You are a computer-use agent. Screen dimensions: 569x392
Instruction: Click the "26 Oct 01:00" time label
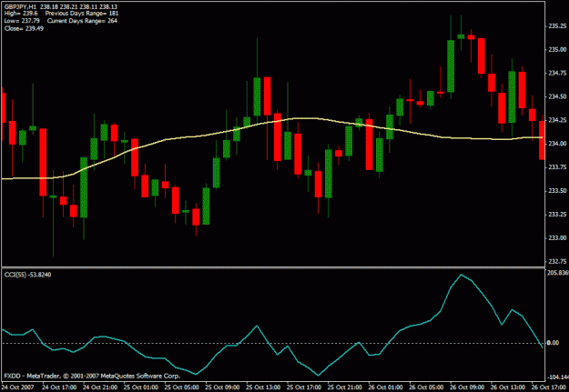pyautogui.click(x=385, y=387)
